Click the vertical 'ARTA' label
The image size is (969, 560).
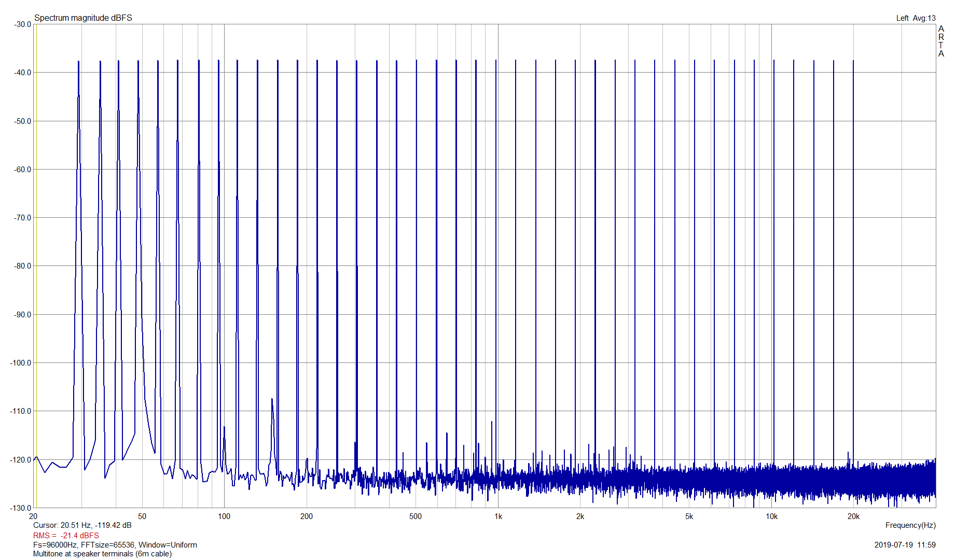click(x=941, y=41)
